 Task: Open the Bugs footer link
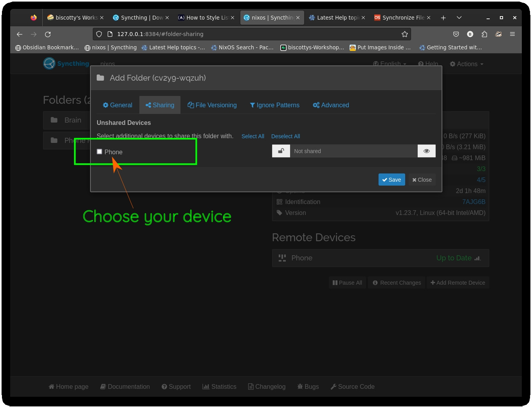[x=308, y=386]
